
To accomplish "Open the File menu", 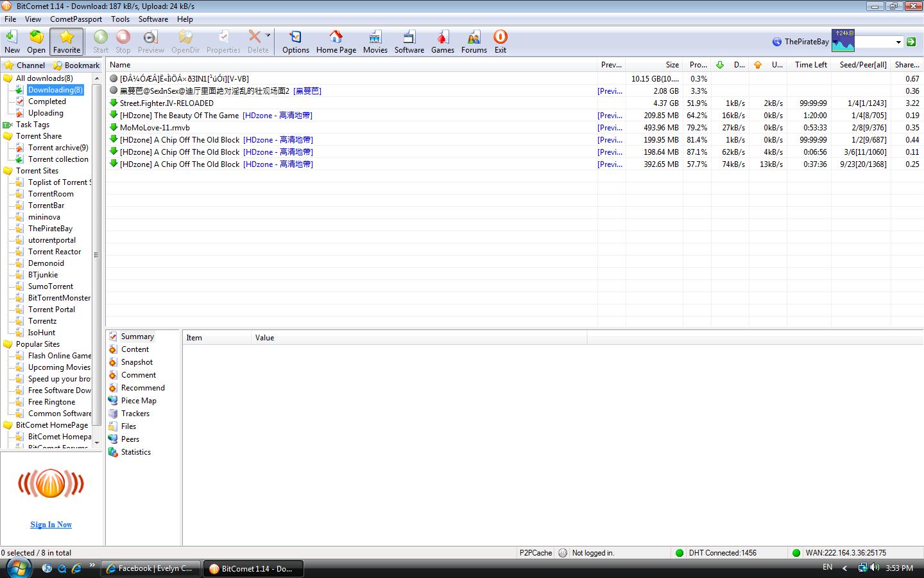I will [10, 19].
